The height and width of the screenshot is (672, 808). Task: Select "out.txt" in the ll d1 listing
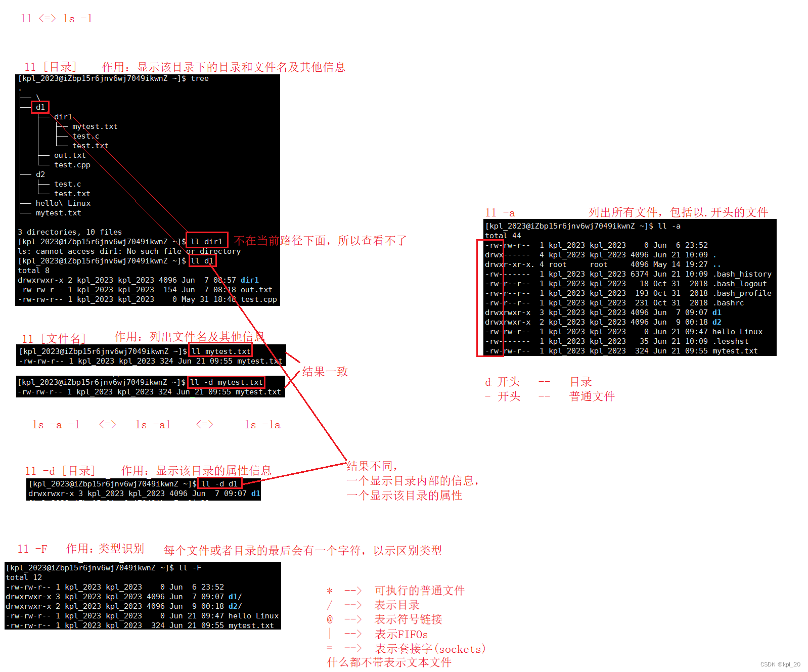click(x=256, y=290)
